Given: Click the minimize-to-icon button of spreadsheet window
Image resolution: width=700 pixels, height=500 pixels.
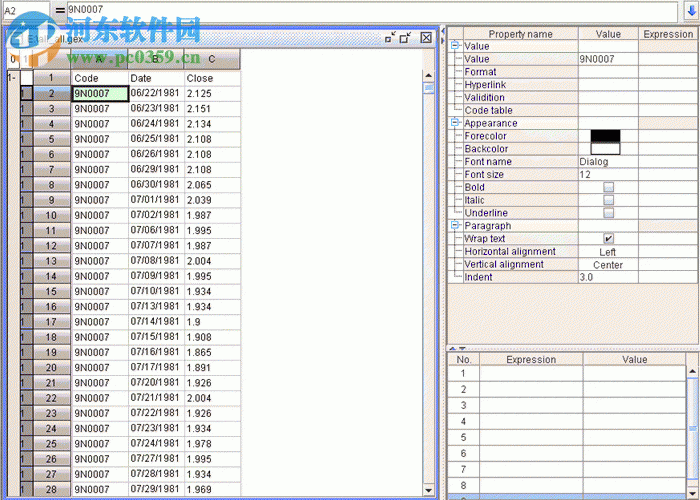Looking at the screenshot, I should (x=389, y=38).
